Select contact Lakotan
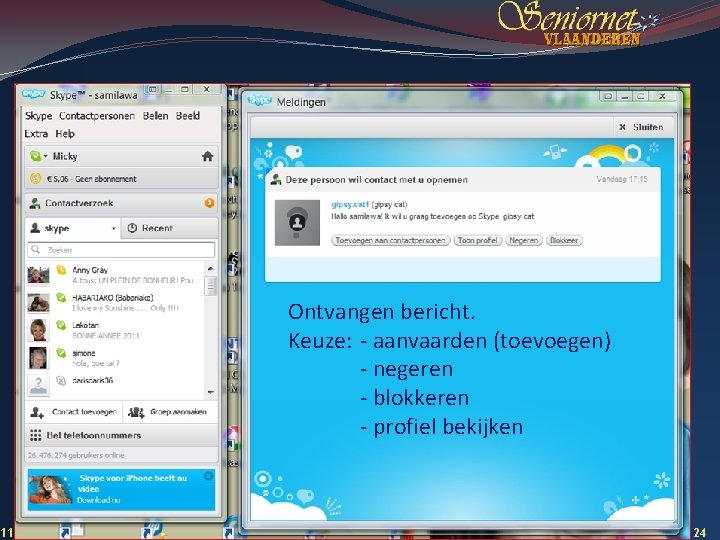The height and width of the screenshot is (540, 720). [x=115, y=330]
